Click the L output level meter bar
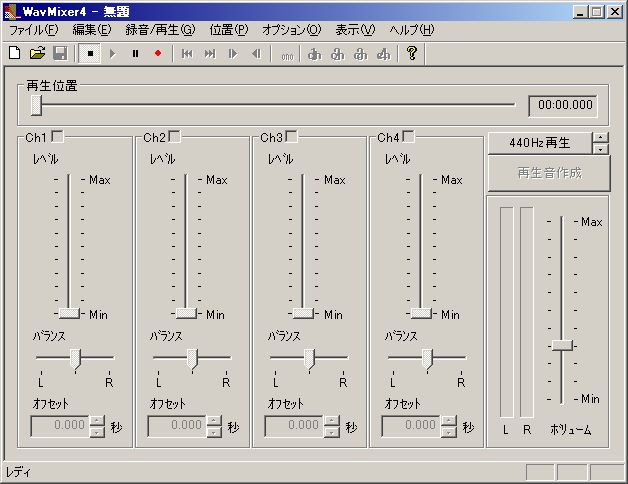Viewport: 628px width, 484px height. point(506,313)
